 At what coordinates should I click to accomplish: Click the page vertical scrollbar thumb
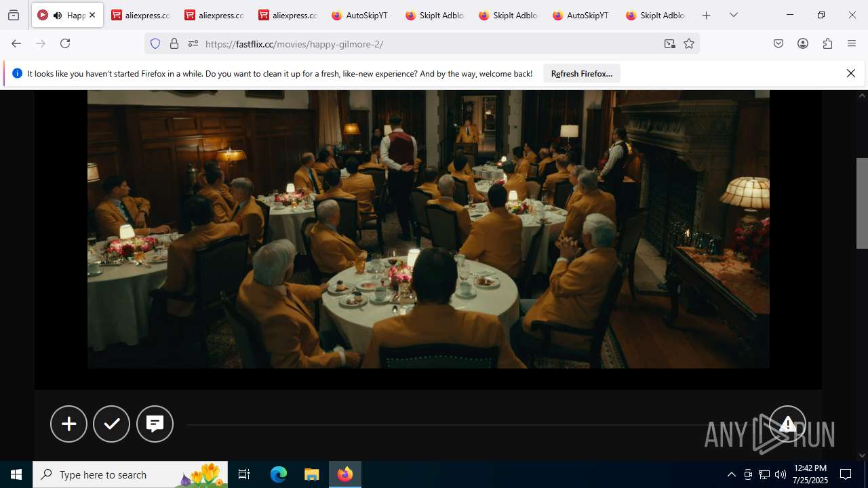tap(862, 203)
